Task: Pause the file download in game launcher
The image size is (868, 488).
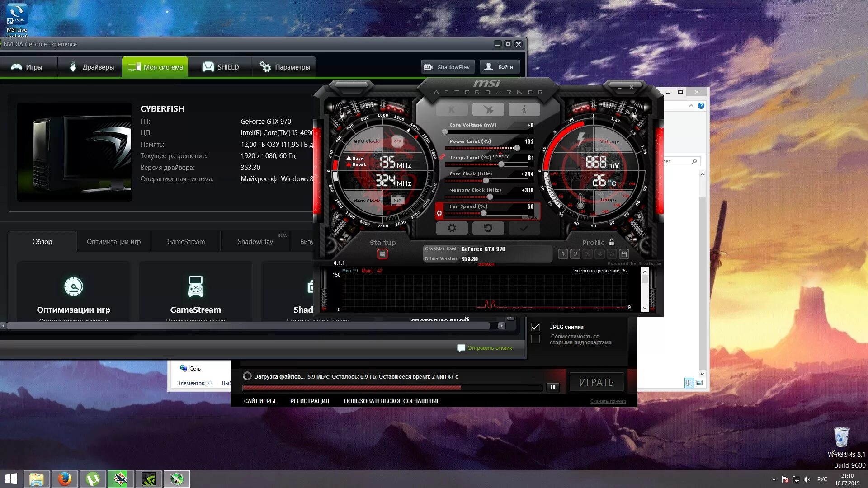Action: (552, 387)
